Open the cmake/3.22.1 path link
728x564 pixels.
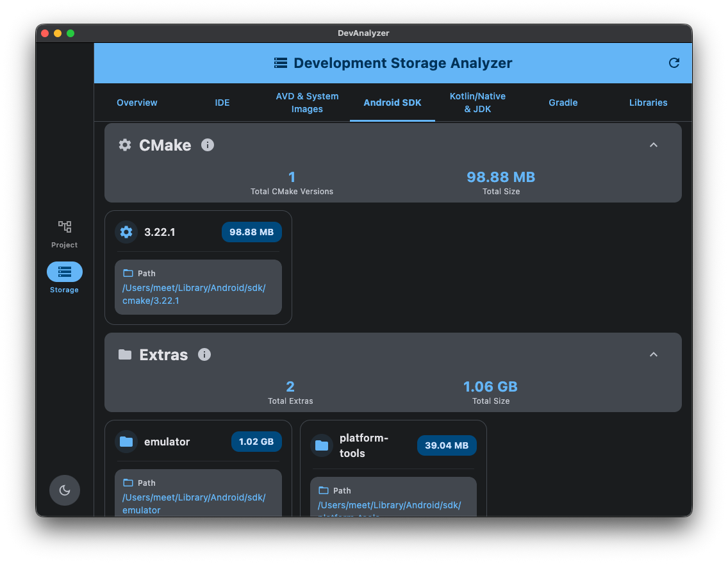(x=194, y=294)
